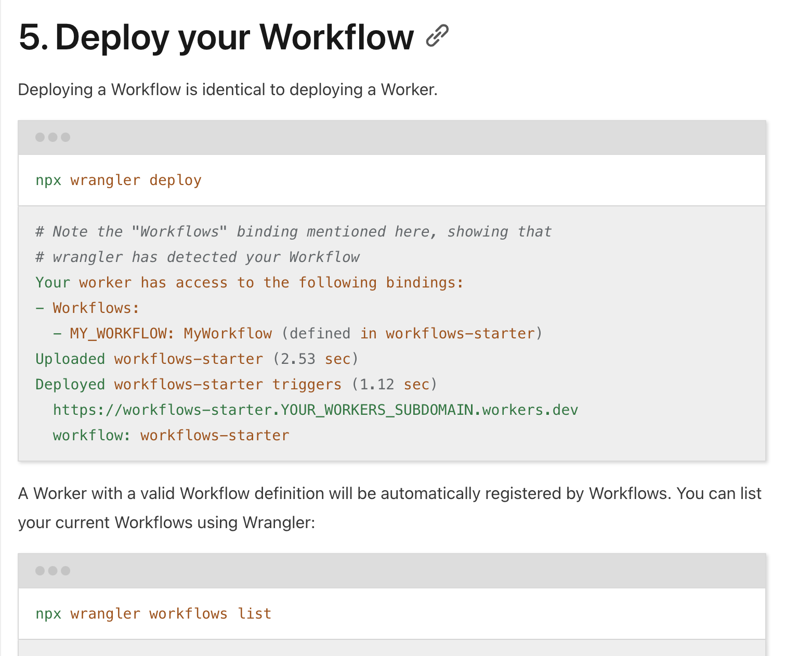Click the "Deployed workflows-starter triggers" output line
This screenshot has height=656, width=812.
click(x=236, y=385)
